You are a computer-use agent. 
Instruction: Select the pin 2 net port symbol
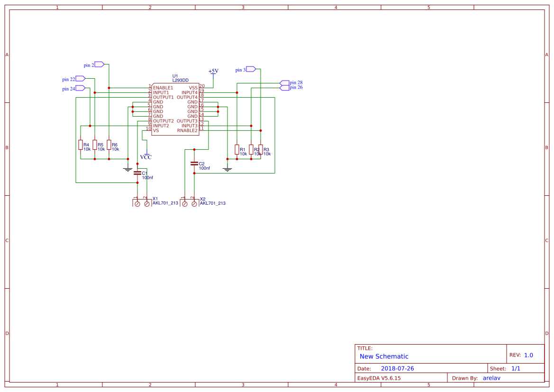(x=99, y=64)
